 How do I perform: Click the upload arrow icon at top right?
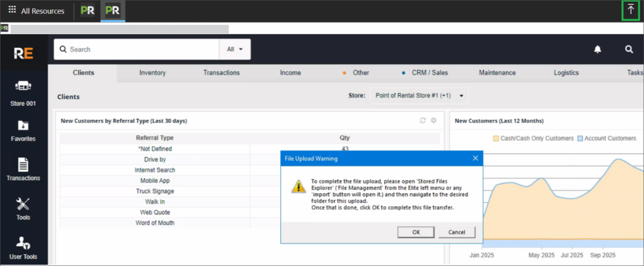[631, 10]
